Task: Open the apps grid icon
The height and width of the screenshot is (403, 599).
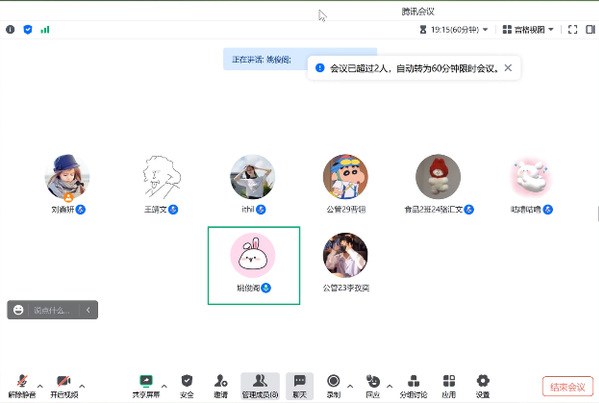Action: (449, 386)
